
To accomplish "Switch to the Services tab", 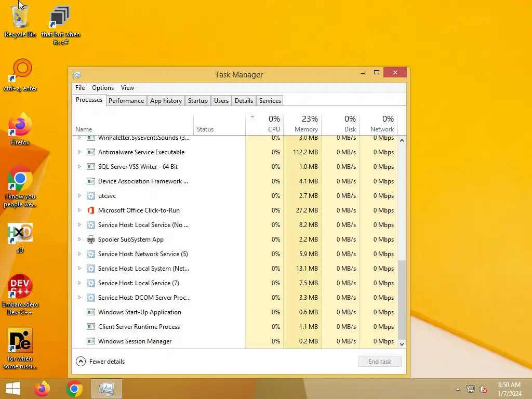I will [x=270, y=101].
